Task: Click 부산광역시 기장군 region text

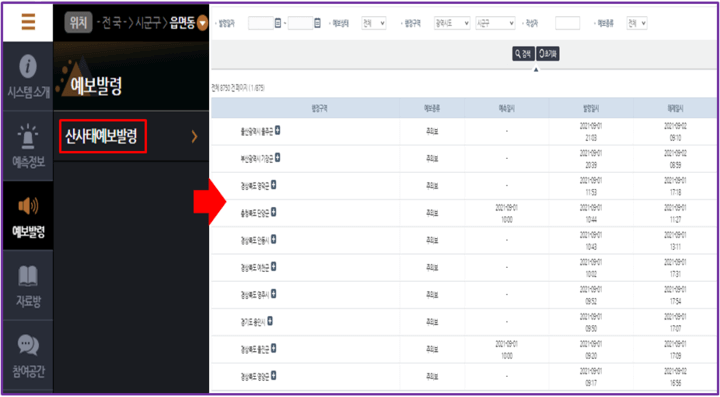Action: click(256, 159)
